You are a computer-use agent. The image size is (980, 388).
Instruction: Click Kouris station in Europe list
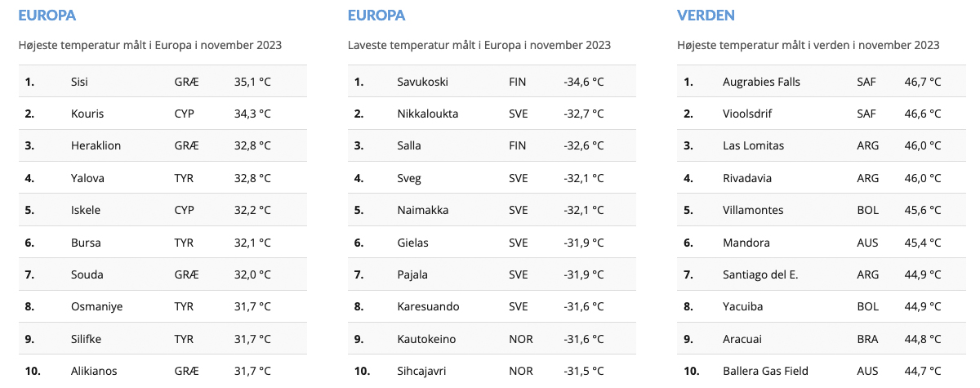(87, 114)
